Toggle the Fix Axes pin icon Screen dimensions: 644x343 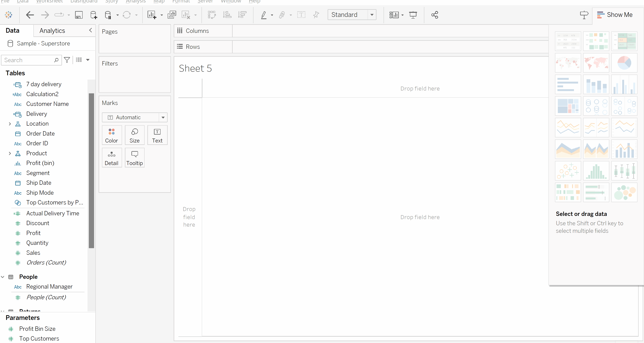(x=316, y=15)
